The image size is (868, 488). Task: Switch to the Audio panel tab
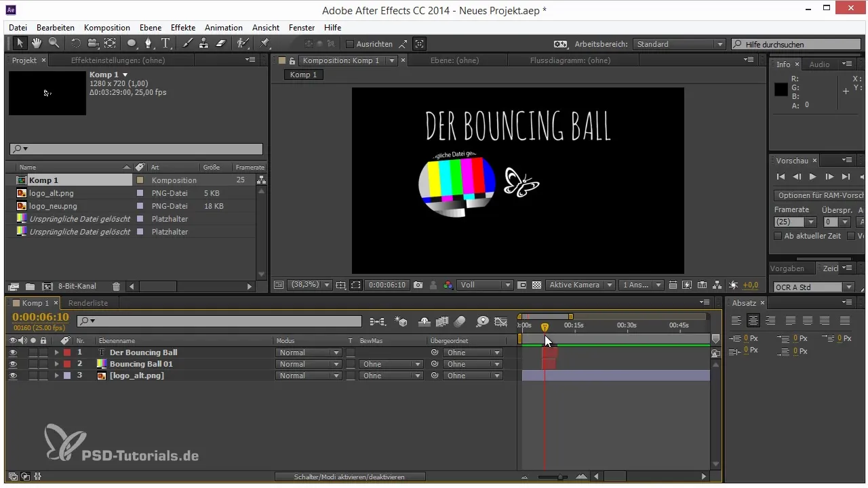(819, 64)
